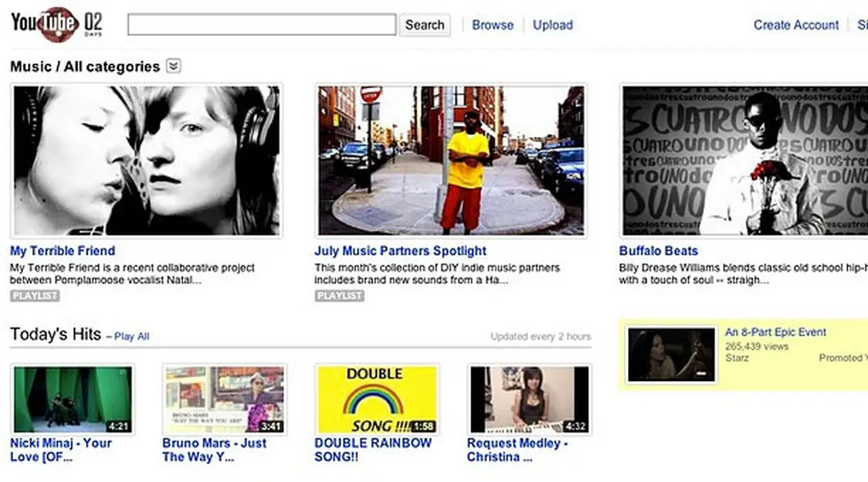
Task: Open My Terrible Friend featured thumbnail
Action: pyautogui.click(x=146, y=160)
